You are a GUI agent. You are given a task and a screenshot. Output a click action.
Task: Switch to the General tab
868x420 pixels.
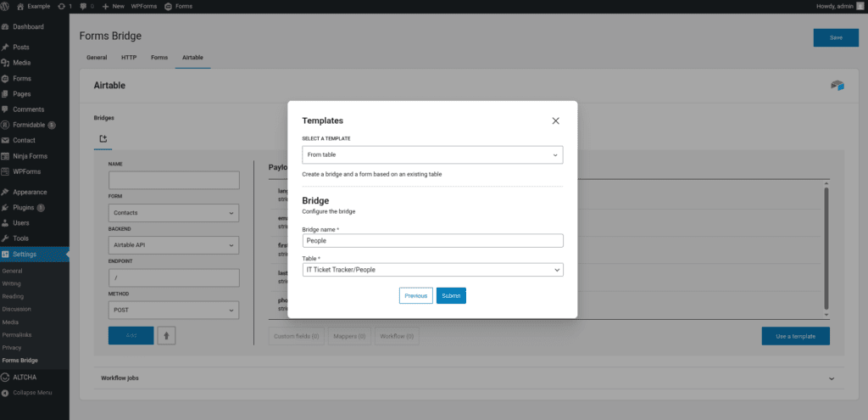point(97,57)
